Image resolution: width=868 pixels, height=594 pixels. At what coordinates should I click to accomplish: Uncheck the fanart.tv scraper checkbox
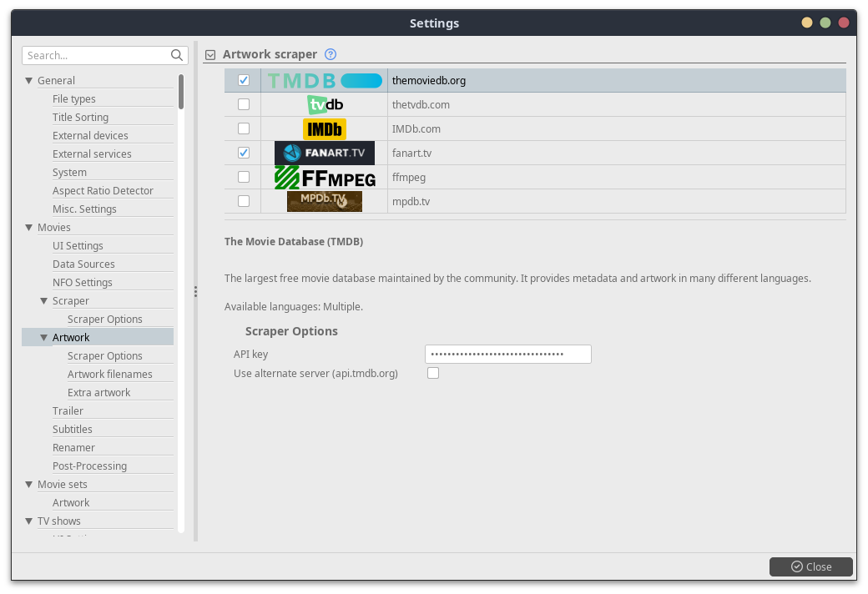point(244,154)
